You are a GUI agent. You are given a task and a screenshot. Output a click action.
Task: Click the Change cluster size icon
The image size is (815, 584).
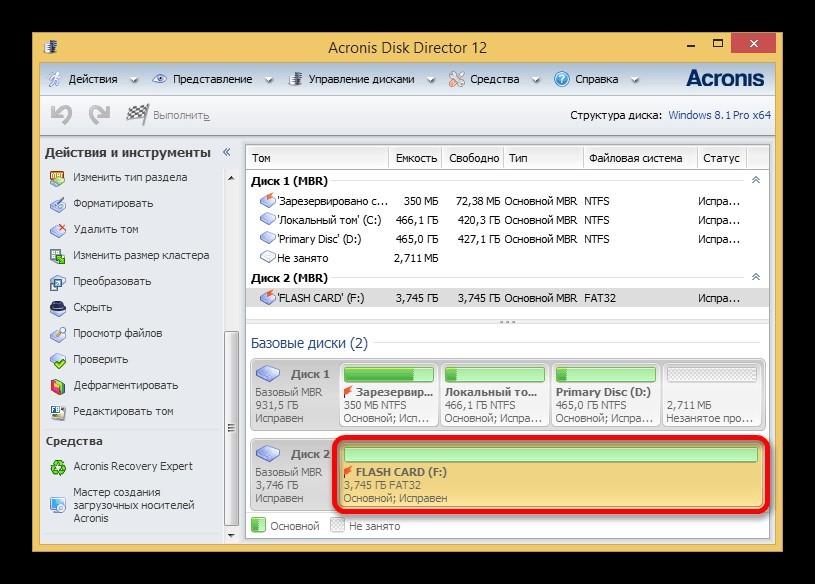tap(57, 256)
